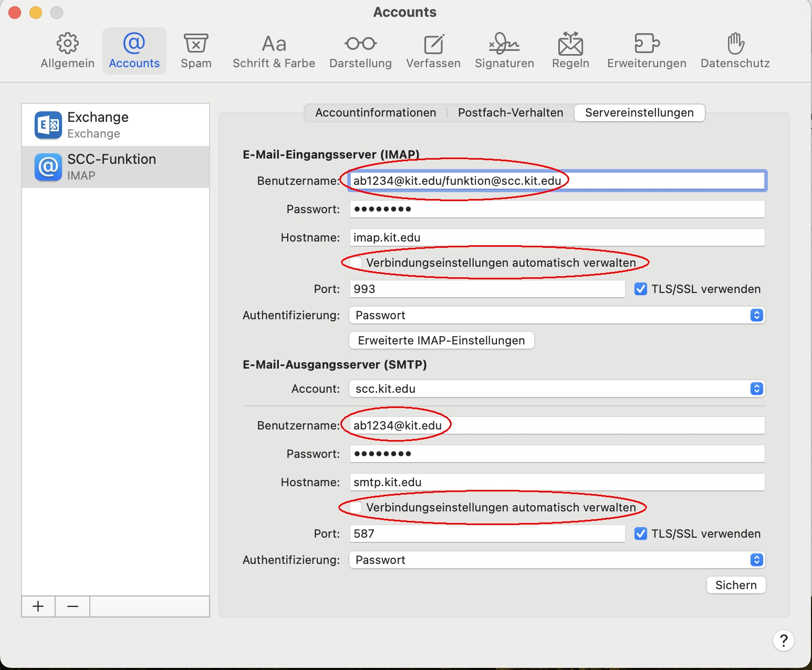Open the Allgemein gear preferences pane
The height and width of the screenshot is (670, 812).
point(67,51)
